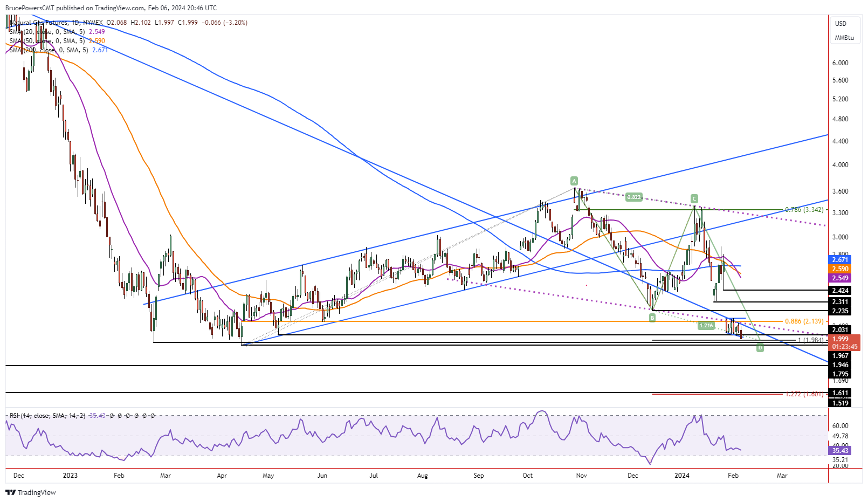Select the SMA 20 legend value 2.549
868x502 pixels.
tap(97, 32)
